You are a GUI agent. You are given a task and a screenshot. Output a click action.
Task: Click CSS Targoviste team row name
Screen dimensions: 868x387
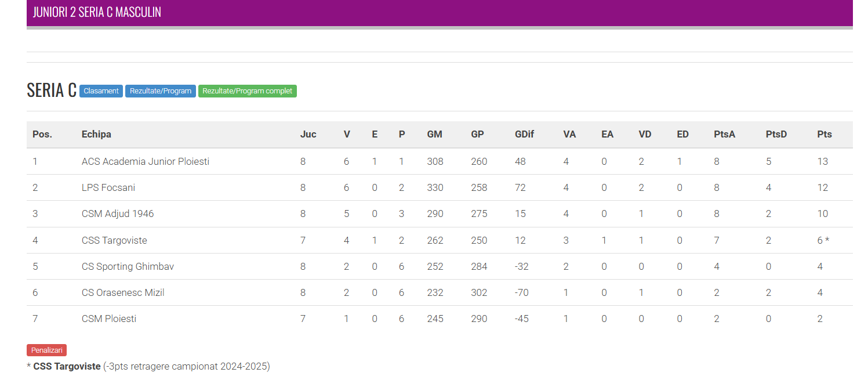114,240
